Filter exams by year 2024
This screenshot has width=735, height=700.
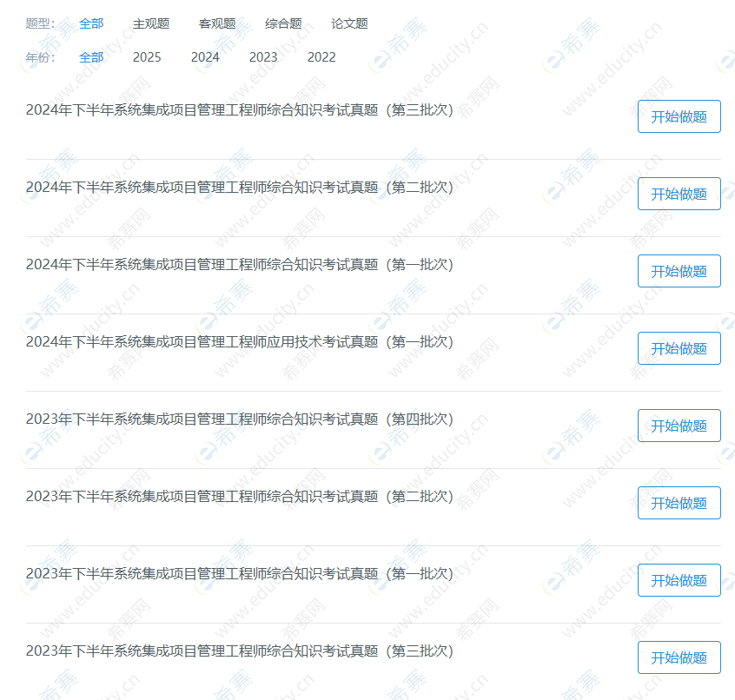[x=205, y=57]
